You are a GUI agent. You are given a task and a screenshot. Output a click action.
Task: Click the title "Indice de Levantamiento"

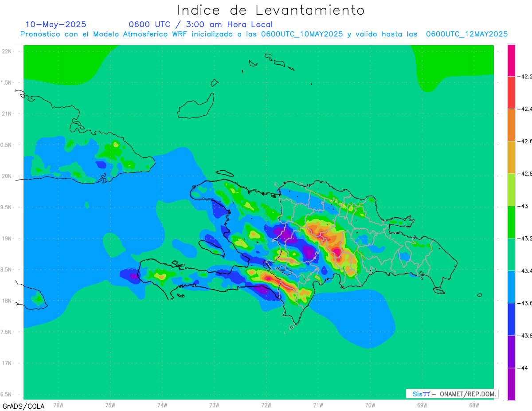[271, 10]
